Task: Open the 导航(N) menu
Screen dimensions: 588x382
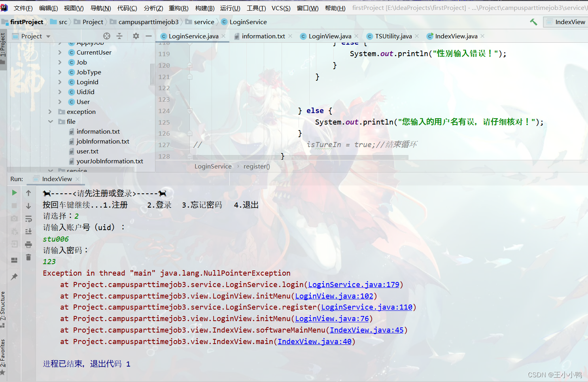Action: pyautogui.click(x=101, y=8)
